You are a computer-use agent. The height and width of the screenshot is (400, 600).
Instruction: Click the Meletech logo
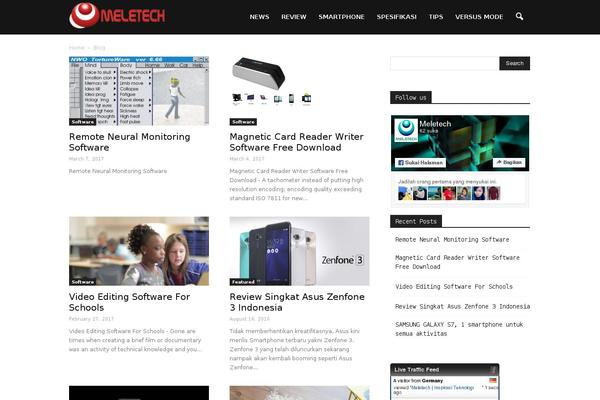[117, 16]
